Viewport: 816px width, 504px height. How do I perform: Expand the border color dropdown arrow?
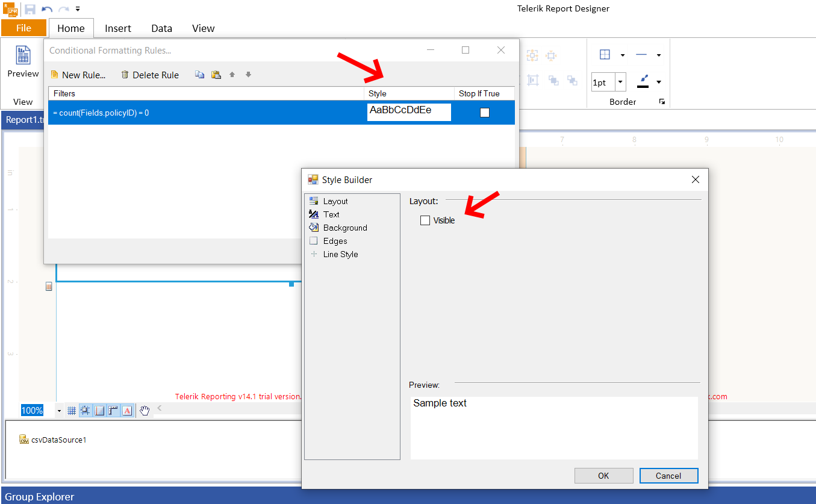point(659,82)
